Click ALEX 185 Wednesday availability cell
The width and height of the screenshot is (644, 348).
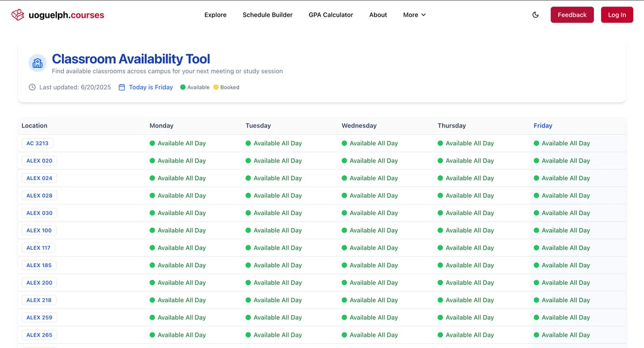click(370, 265)
